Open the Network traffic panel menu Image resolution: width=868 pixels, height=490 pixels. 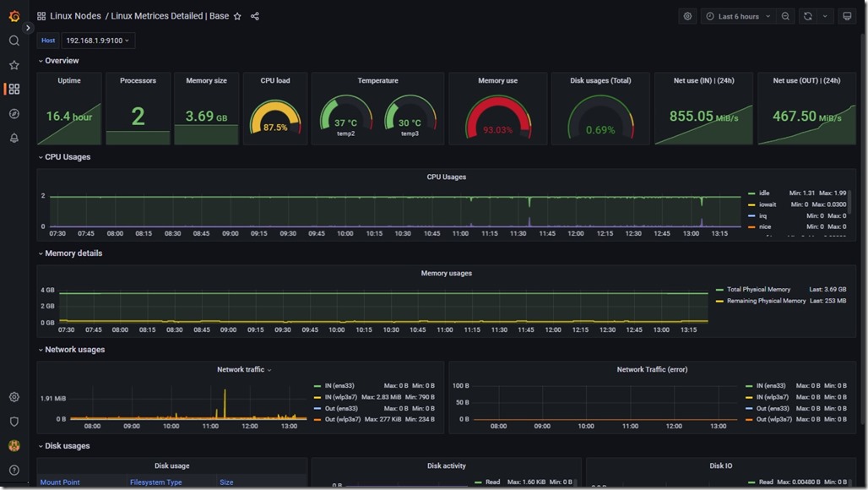(269, 369)
